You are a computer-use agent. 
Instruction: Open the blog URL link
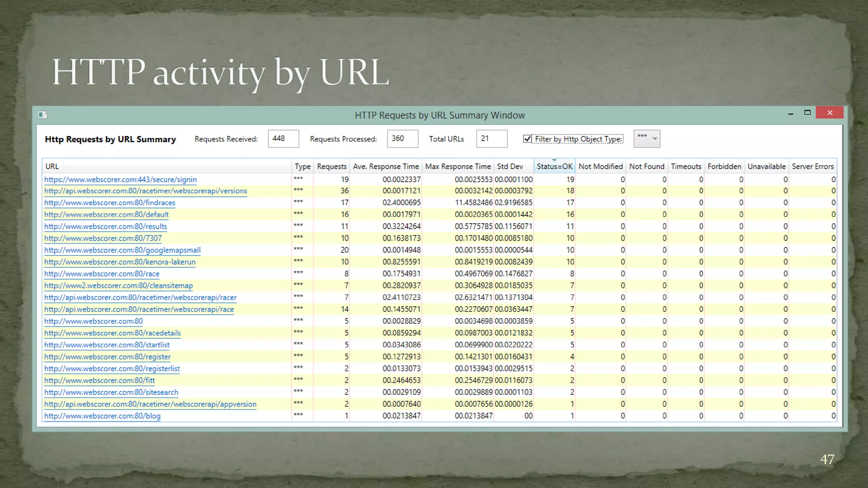coord(102,416)
